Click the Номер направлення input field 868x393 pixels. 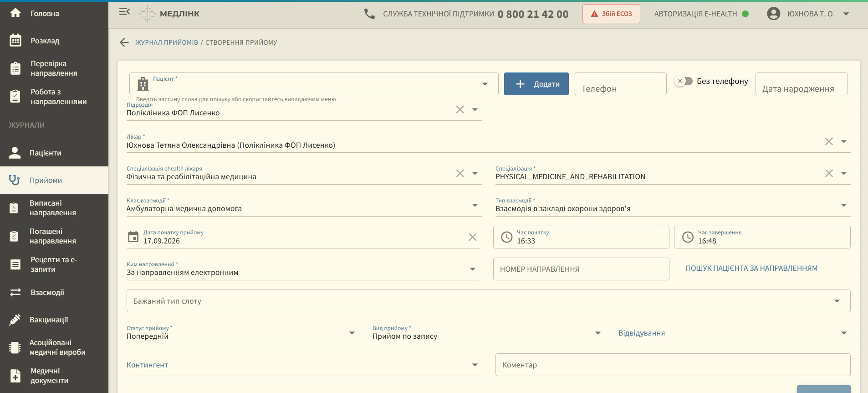(581, 269)
